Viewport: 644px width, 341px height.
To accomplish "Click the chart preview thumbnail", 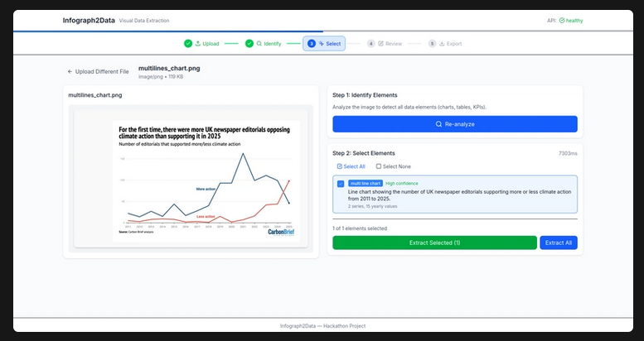I will 206,181.
